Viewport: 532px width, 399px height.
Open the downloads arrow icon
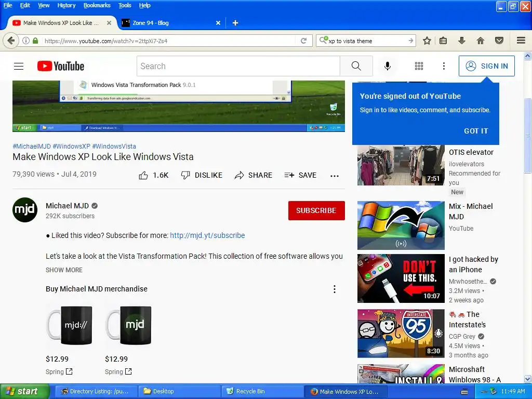461,41
